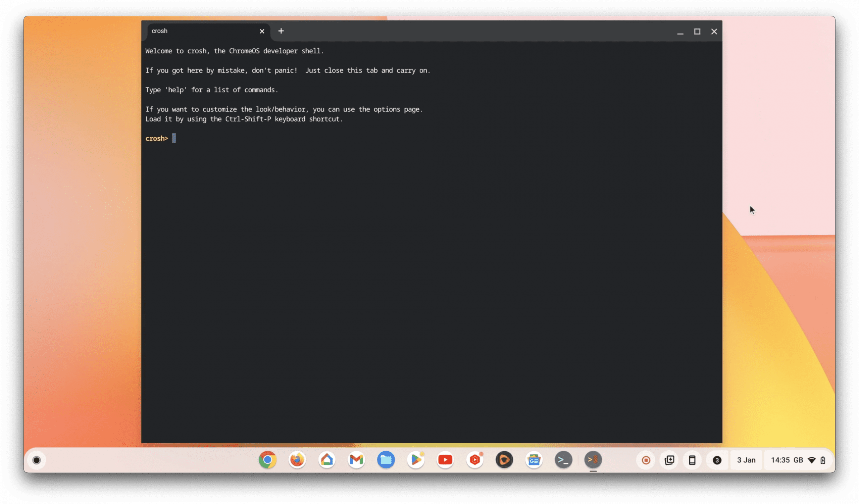Viewport: 859px width, 504px height.
Task: Launch YouTube from the shelf
Action: pyautogui.click(x=445, y=460)
